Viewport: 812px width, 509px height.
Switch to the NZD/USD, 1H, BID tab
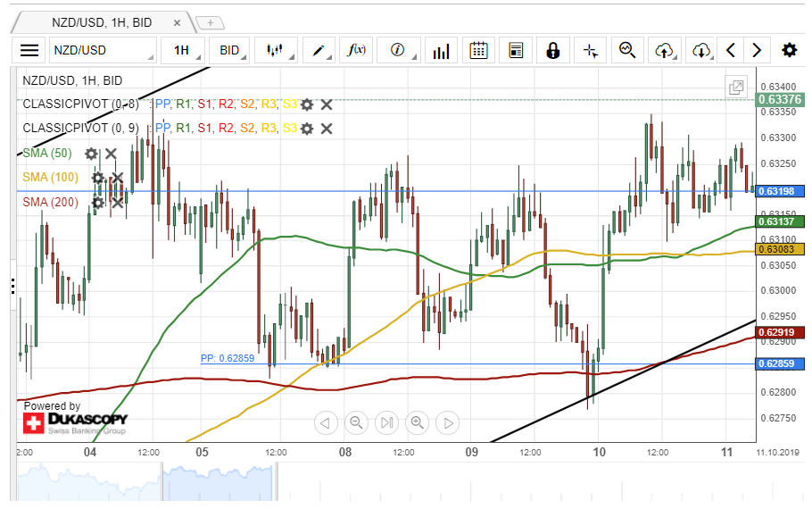(104, 22)
